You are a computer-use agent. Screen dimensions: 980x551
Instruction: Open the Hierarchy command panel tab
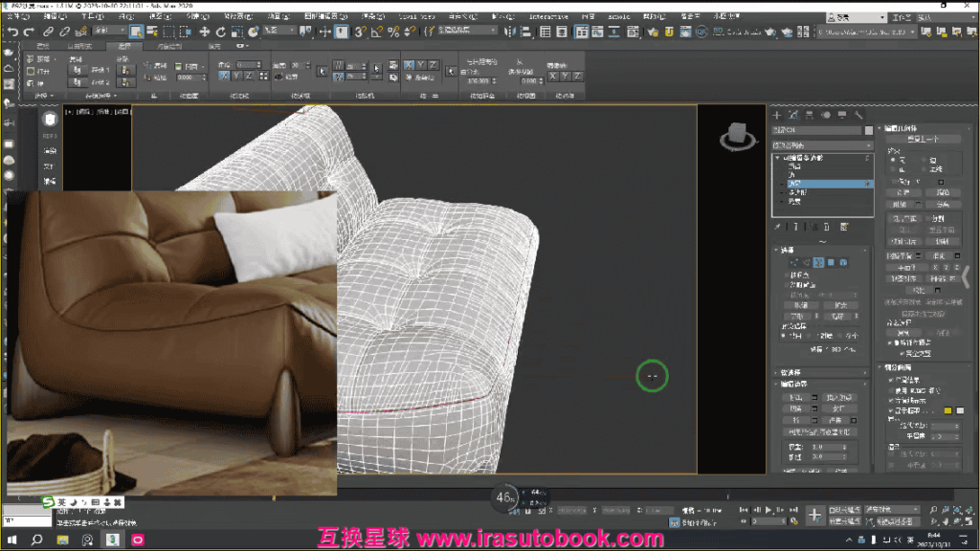click(810, 115)
